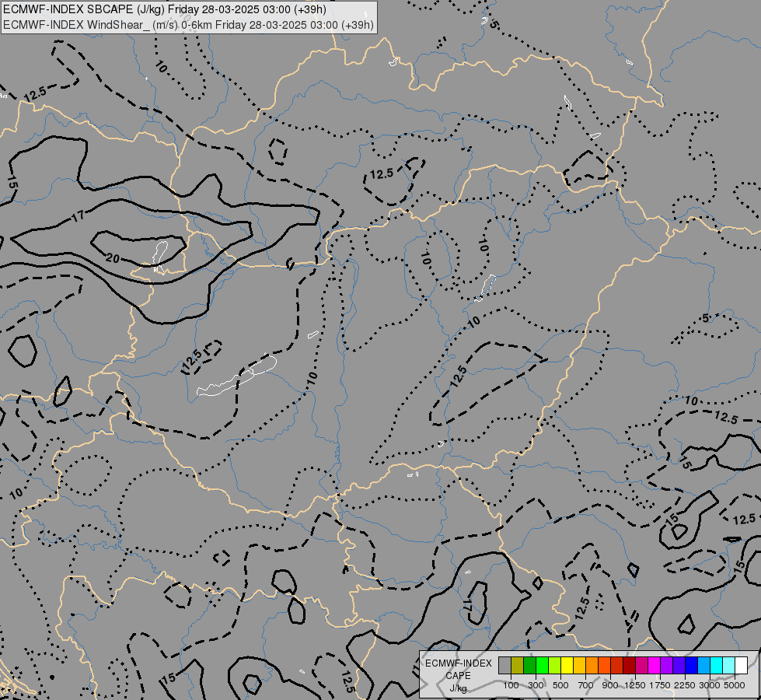This screenshot has width=761, height=700.
Task: Pick the white swatch ending the legend
Action: [741, 666]
